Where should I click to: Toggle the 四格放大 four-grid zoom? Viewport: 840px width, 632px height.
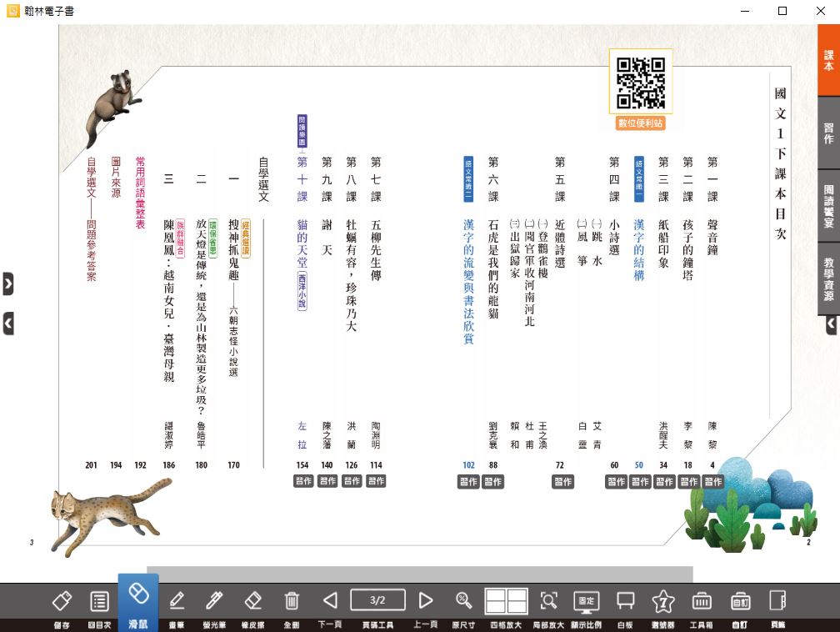pyautogui.click(x=506, y=601)
